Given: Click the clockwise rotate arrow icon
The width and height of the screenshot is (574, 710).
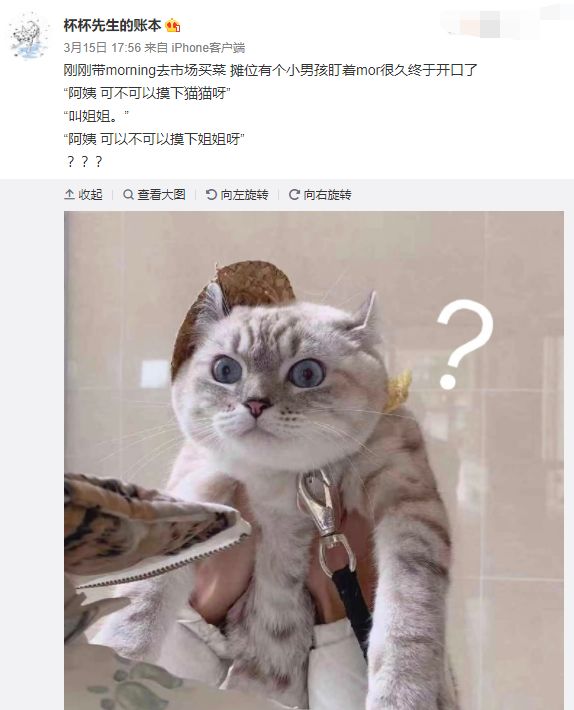Looking at the screenshot, I should 294,195.
